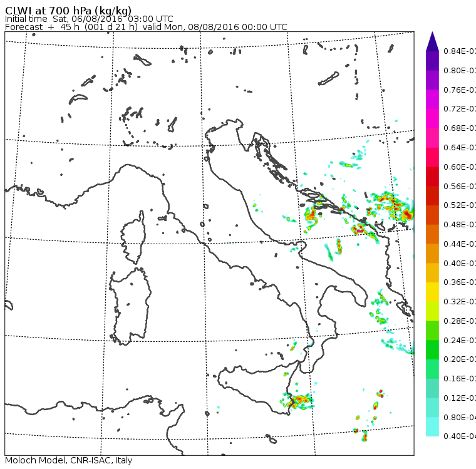The width and height of the screenshot is (476, 469).
Task: Select the red band between 0.56E and 0.60E
Action: point(432,177)
